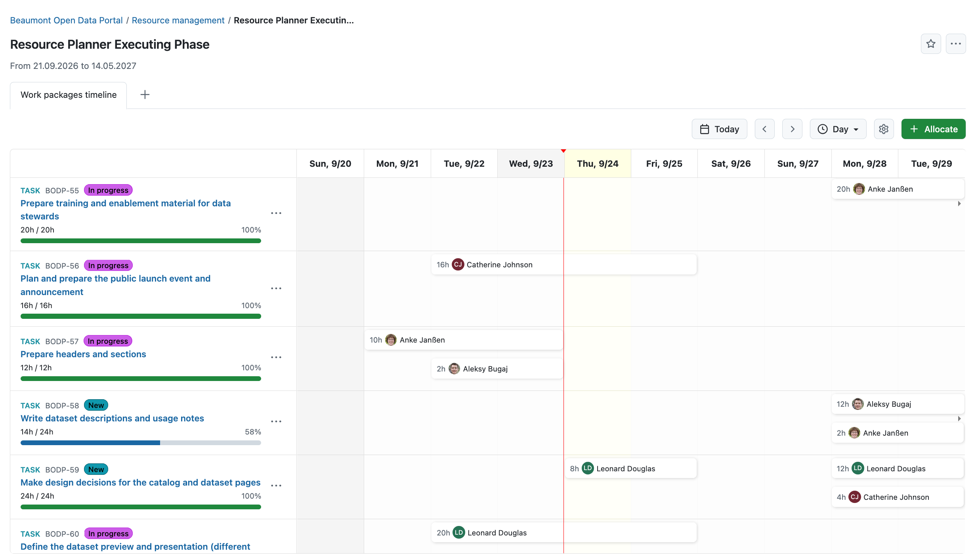Click the Wed, 9/23 column header
Image resolution: width=976 pixels, height=560 pixels.
pyautogui.click(x=531, y=164)
